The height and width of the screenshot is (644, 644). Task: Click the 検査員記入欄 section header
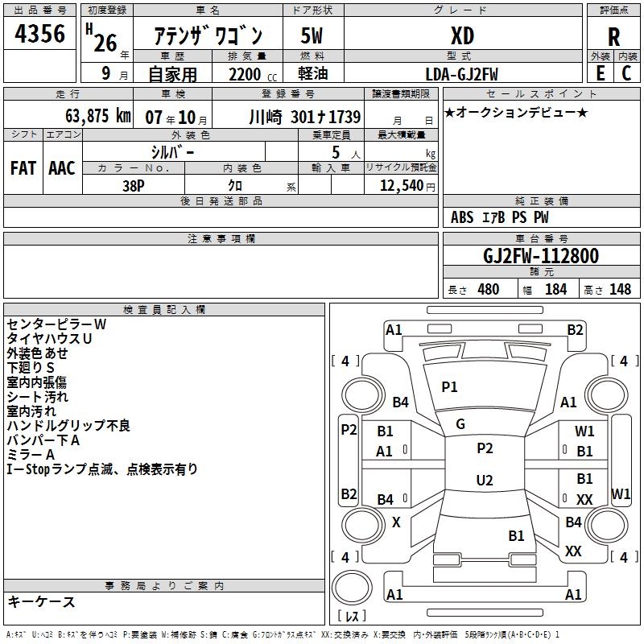[x=164, y=310]
